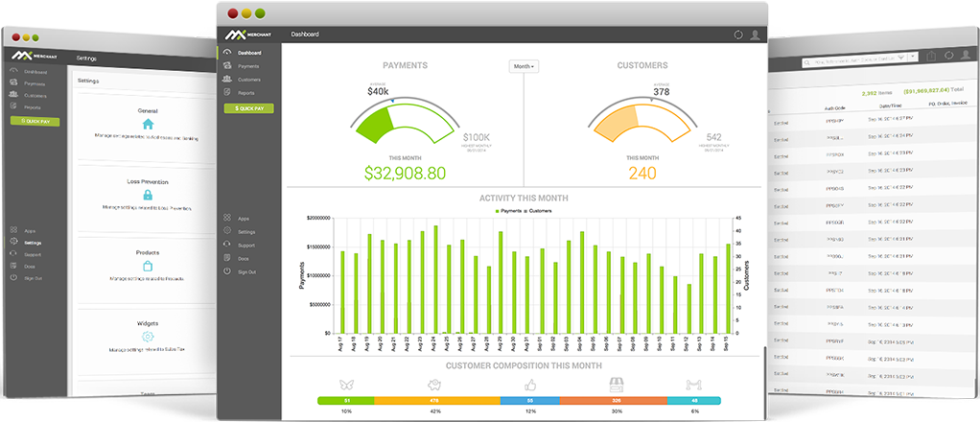Image resolution: width=980 pixels, height=422 pixels.
Task: Open the user profile icon in the Dashboard window
Action: (756, 35)
